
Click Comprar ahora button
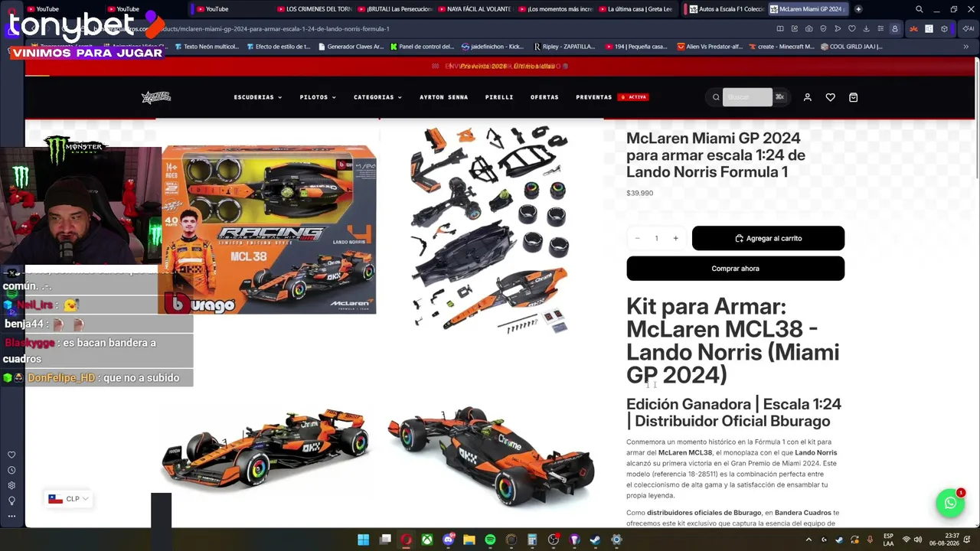point(735,269)
